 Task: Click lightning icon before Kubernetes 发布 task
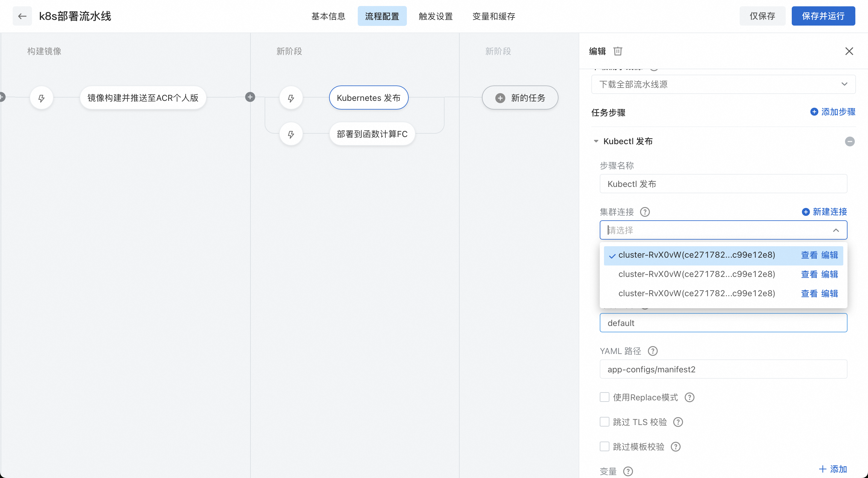point(291,98)
